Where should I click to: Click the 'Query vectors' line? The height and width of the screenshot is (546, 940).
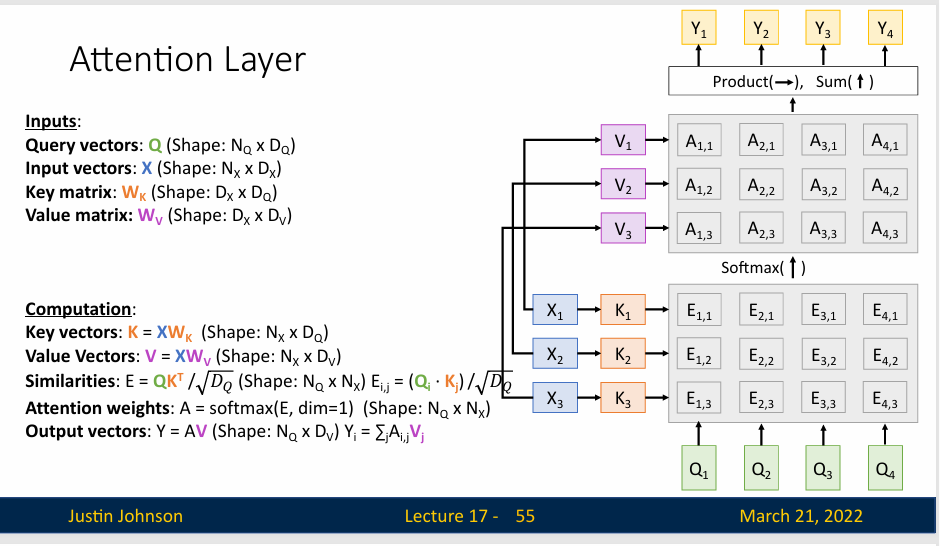160,146
